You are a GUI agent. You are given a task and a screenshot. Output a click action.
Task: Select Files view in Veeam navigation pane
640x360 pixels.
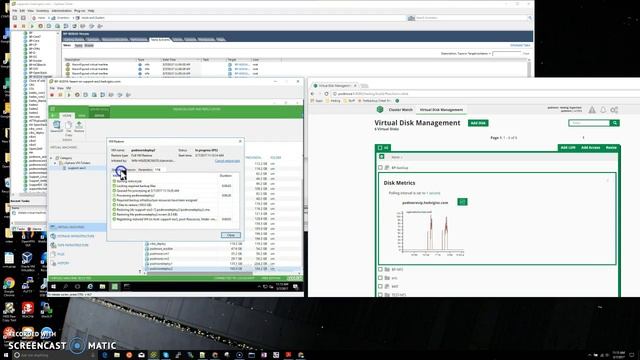(57, 254)
